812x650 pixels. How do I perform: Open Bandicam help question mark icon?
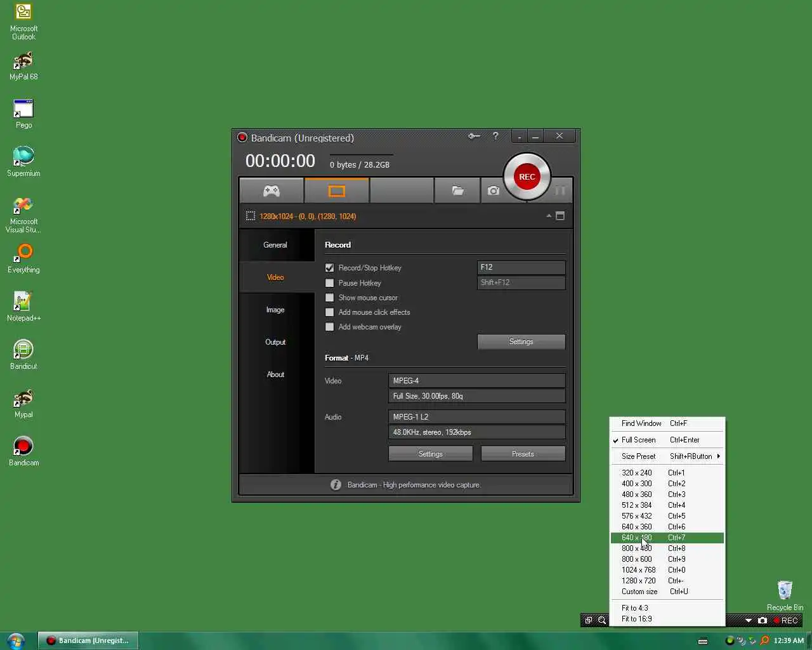click(495, 136)
